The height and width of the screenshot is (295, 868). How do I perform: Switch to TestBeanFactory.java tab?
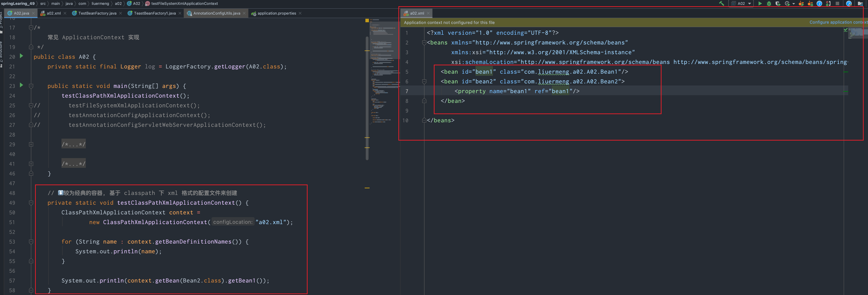click(x=97, y=13)
